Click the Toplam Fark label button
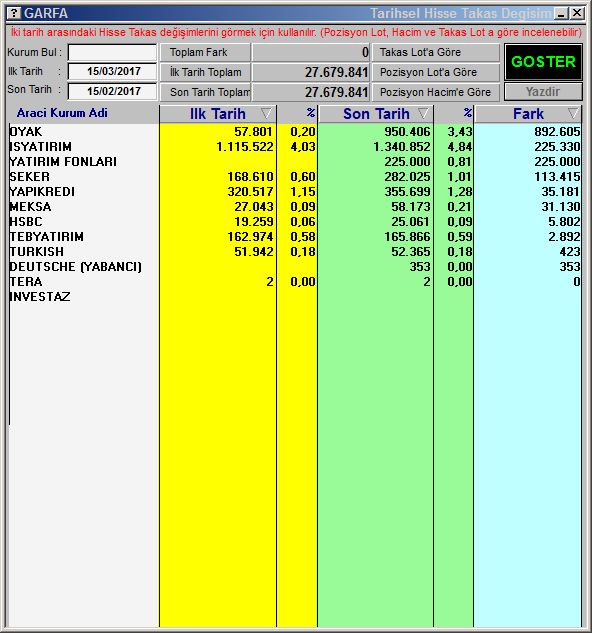The height and width of the screenshot is (633, 592). [x=205, y=52]
